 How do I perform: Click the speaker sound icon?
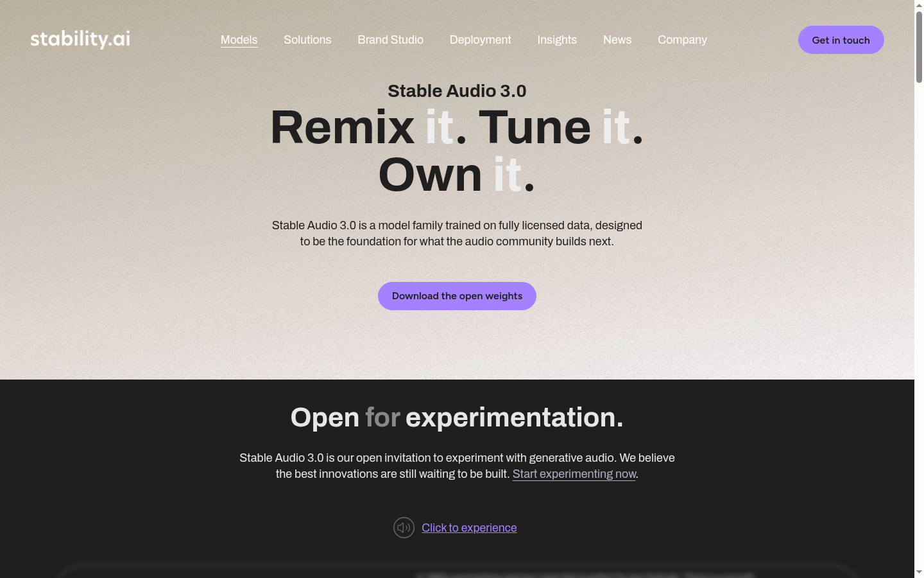(x=404, y=528)
